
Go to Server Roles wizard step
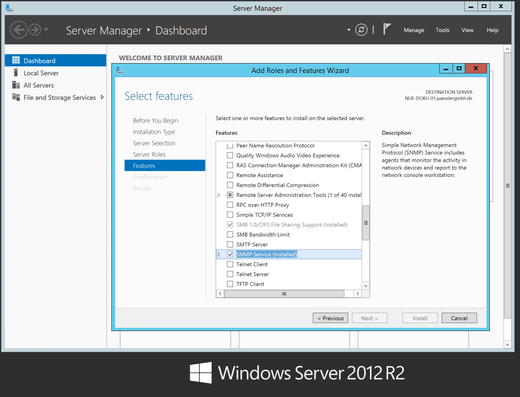tap(149, 154)
